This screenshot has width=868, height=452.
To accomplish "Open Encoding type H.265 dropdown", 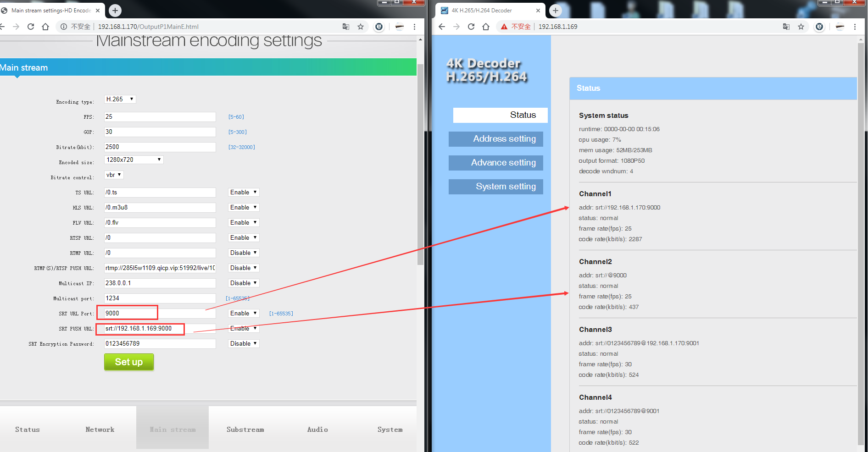I will click(x=120, y=99).
